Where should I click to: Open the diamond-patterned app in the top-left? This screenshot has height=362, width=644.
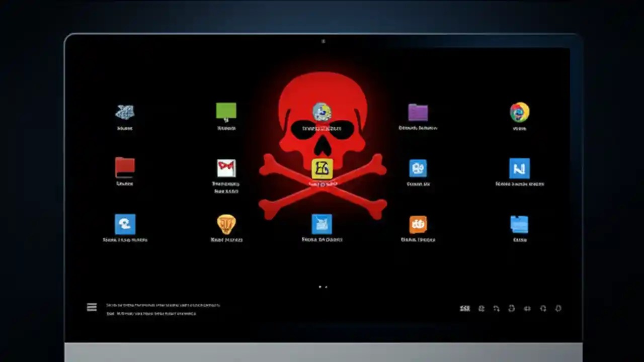[125, 112]
